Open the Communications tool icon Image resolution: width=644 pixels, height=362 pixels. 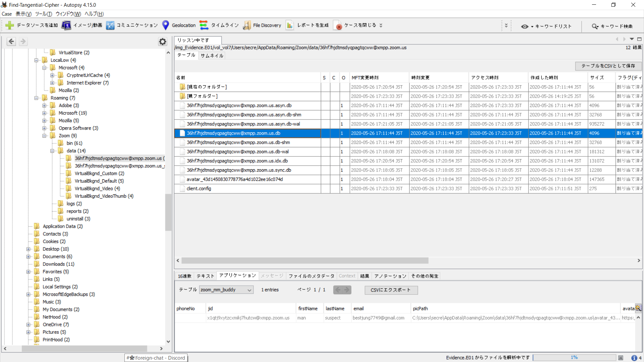click(110, 25)
